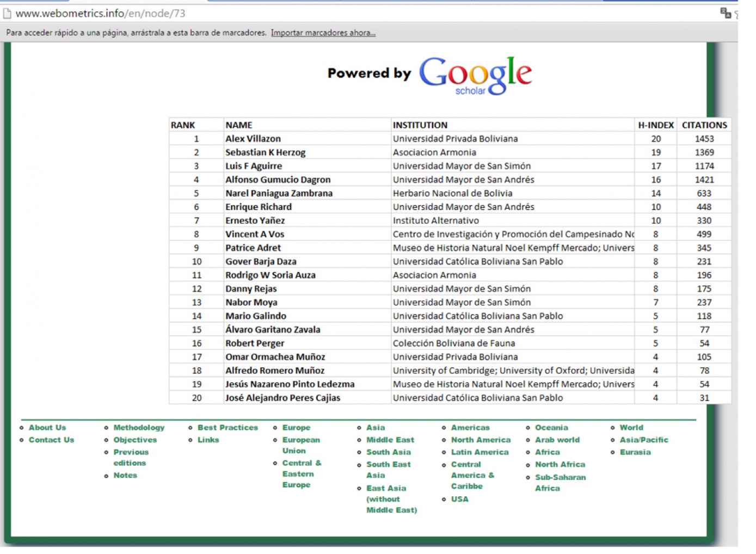Click the CITATIONS column header
Image resolution: width=756 pixels, height=554 pixels.
[x=704, y=125]
